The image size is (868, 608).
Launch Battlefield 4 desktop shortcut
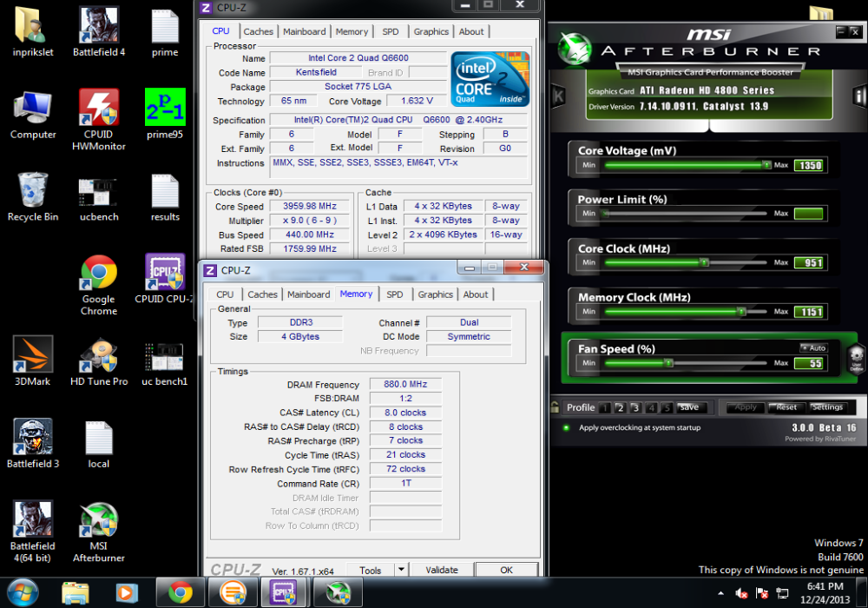pyautogui.click(x=99, y=31)
